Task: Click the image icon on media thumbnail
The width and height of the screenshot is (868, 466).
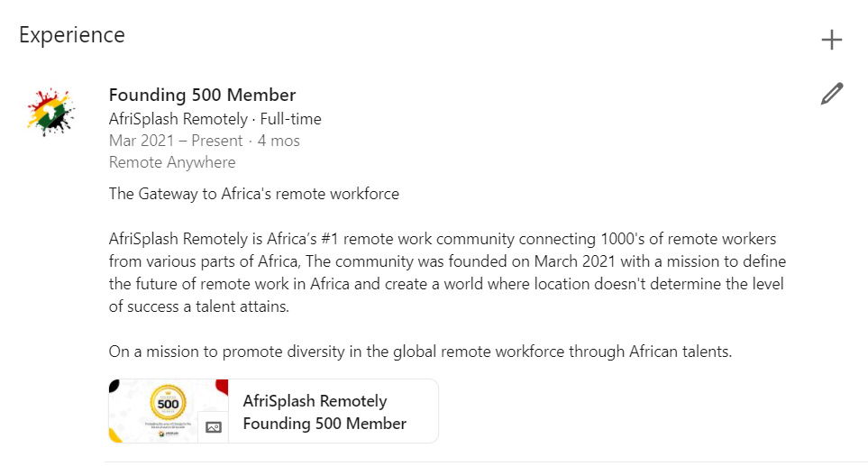Action: (x=214, y=427)
